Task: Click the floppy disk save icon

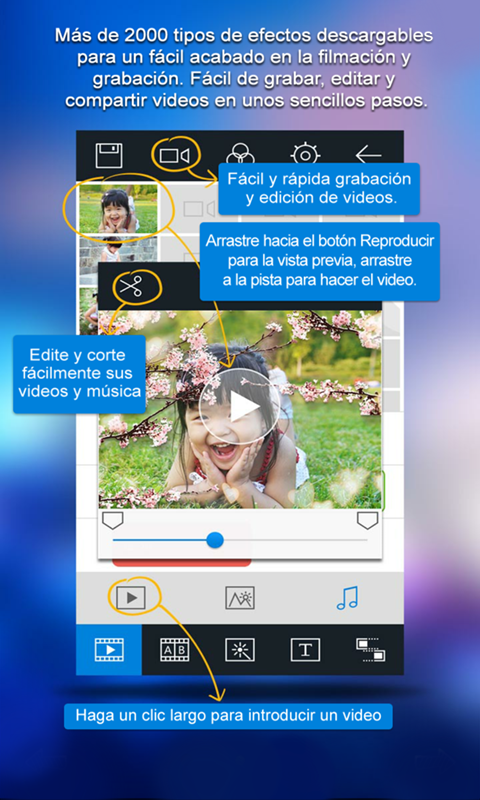Action: point(109,156)
